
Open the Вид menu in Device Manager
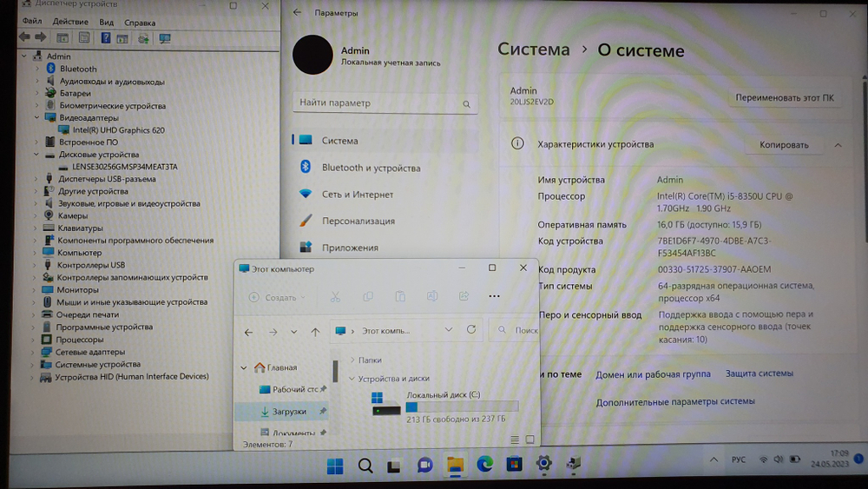point(106,23)
